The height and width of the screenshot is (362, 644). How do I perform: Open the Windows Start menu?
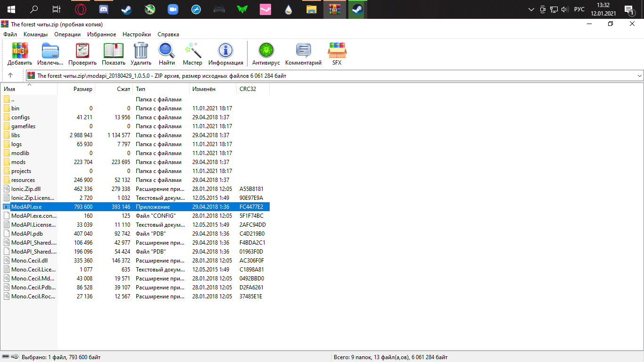coord(11,9)
